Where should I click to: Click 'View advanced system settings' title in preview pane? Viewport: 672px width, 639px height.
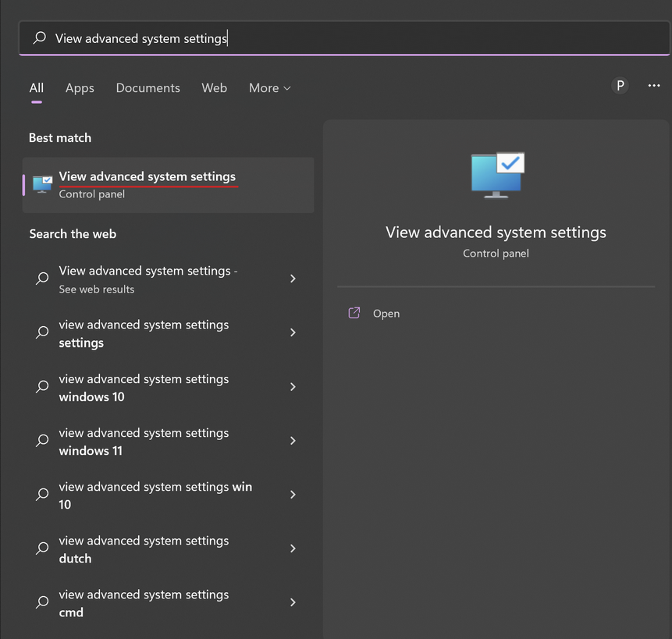click(496, 233)
